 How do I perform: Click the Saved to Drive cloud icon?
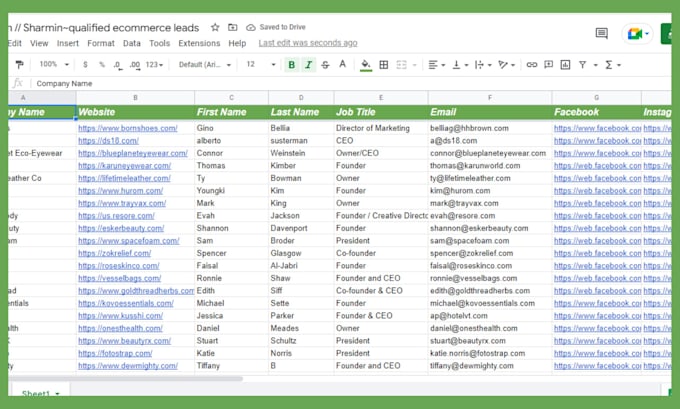coord(251,27)
